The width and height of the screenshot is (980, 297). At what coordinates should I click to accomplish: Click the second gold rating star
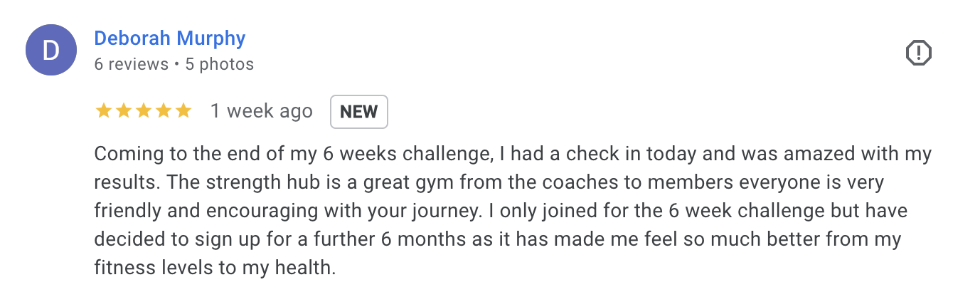click(x=123, y=111)
